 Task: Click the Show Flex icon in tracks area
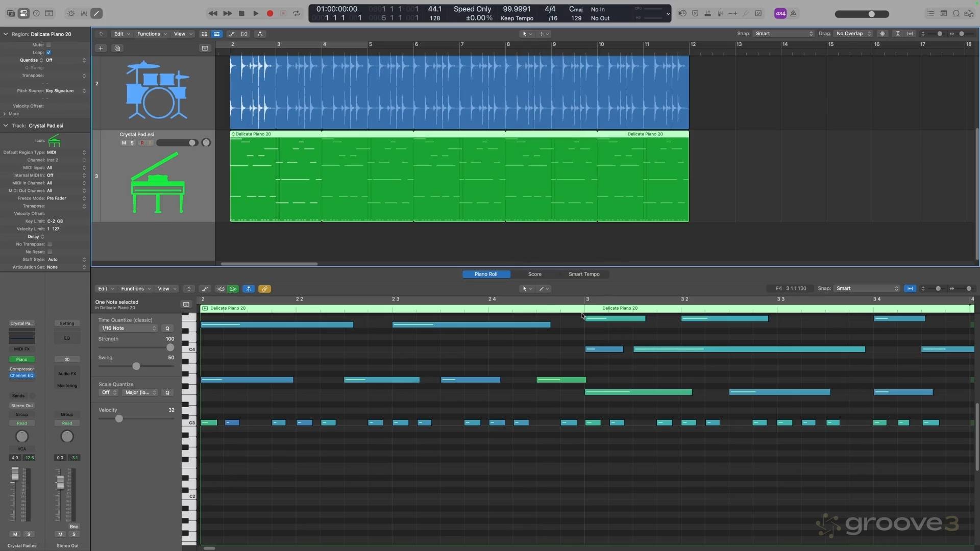click(x=244, y=34)
